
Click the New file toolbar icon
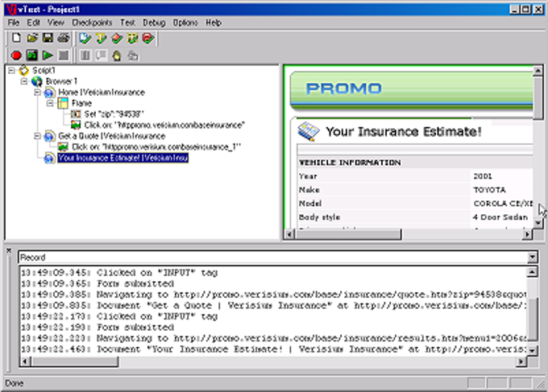(16, 38)
